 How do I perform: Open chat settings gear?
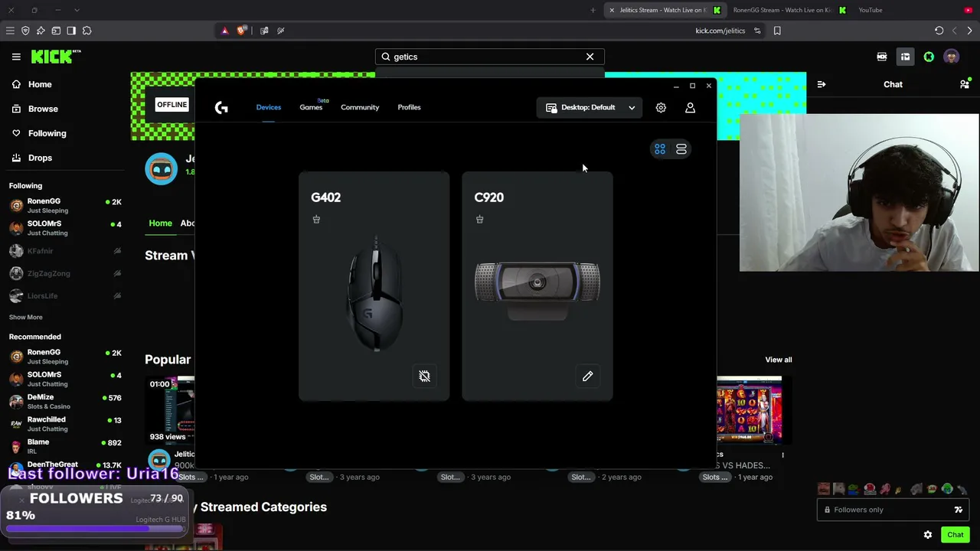pos(928,535)
